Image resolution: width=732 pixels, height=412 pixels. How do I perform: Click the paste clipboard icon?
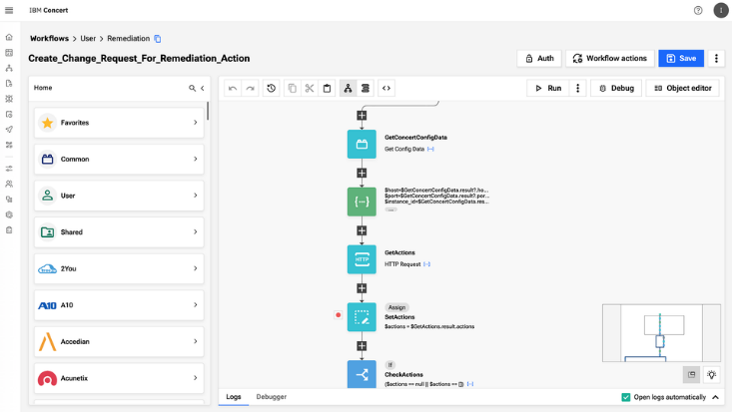[x=327, y=88]
